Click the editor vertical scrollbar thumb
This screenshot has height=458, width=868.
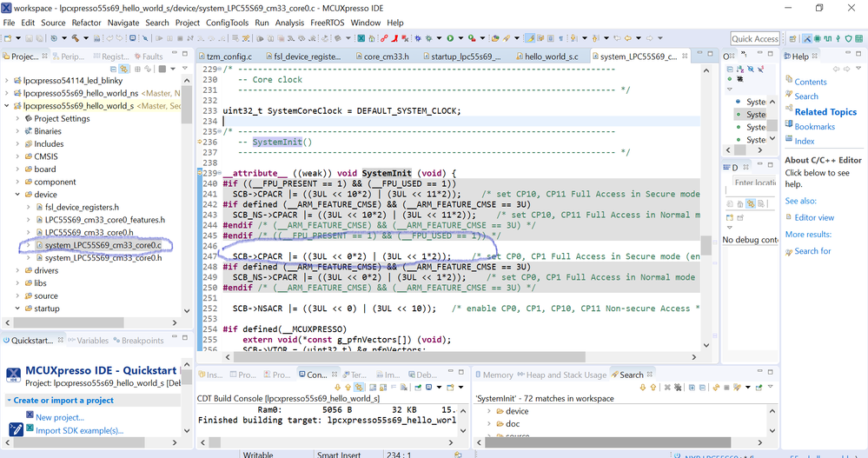point(706,244)
